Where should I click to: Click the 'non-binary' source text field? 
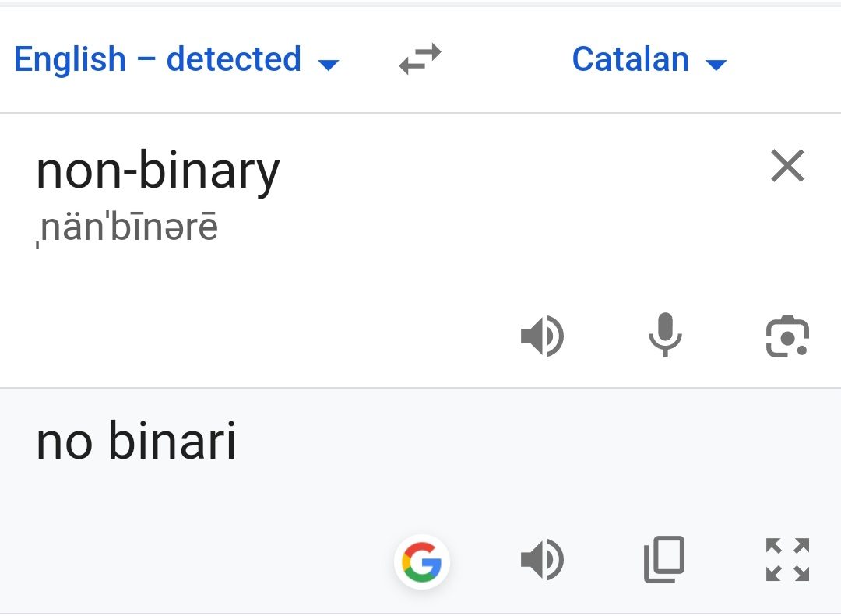157,171
